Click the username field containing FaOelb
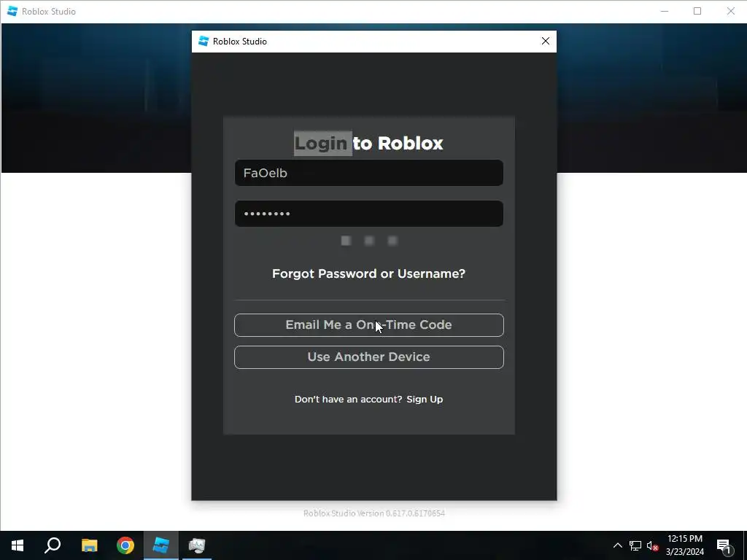Screen dimensions: 747x560 (368, 173)
